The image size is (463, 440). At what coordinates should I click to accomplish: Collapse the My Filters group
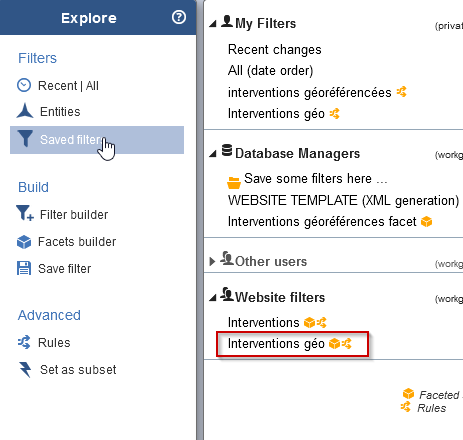point(212,24)
